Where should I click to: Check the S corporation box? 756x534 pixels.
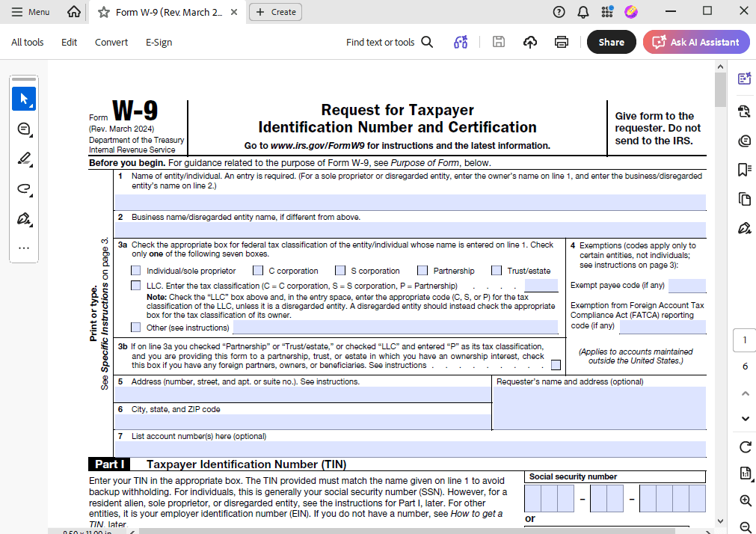(x=340, y=271)
